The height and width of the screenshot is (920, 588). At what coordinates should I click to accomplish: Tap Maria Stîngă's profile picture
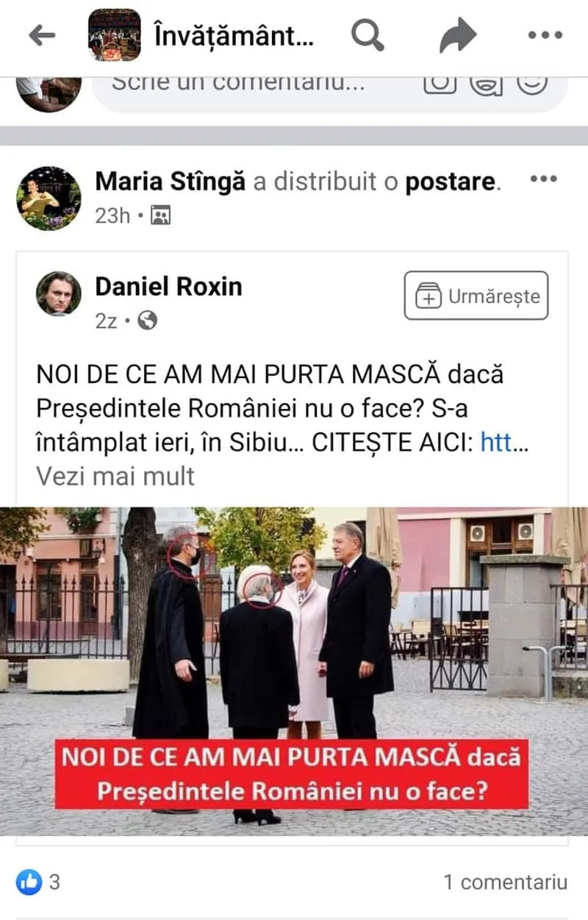pyautogui.click(x=49, y=198)
